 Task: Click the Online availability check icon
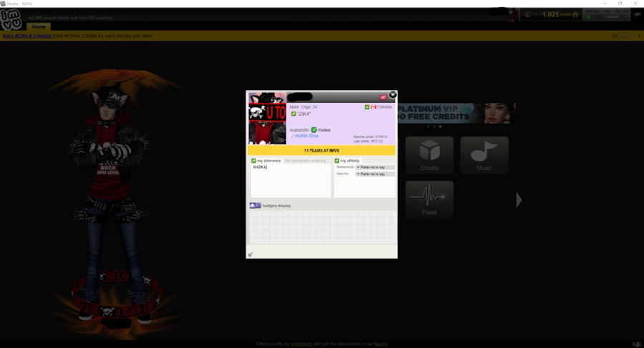(x=314, y=130)
